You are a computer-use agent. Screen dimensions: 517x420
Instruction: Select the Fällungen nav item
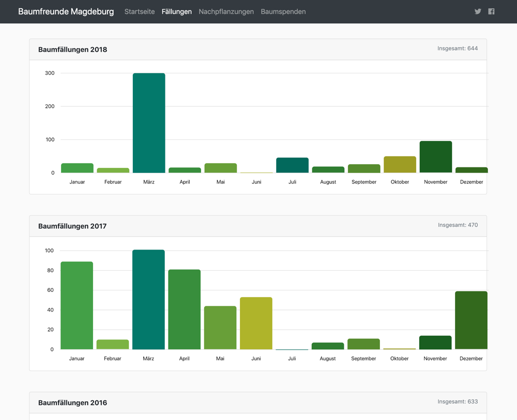tap(176, 11)
